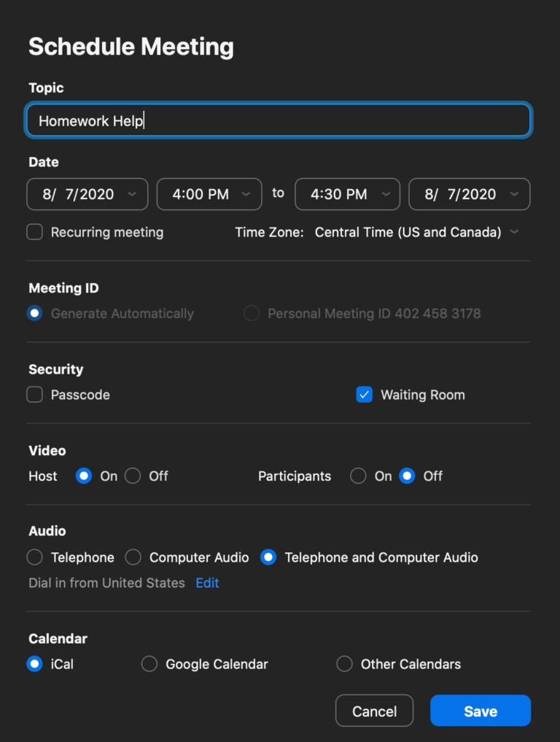Open the start date dropdown
This screenshot has height=742, width=560.
[x=87, y=194]
